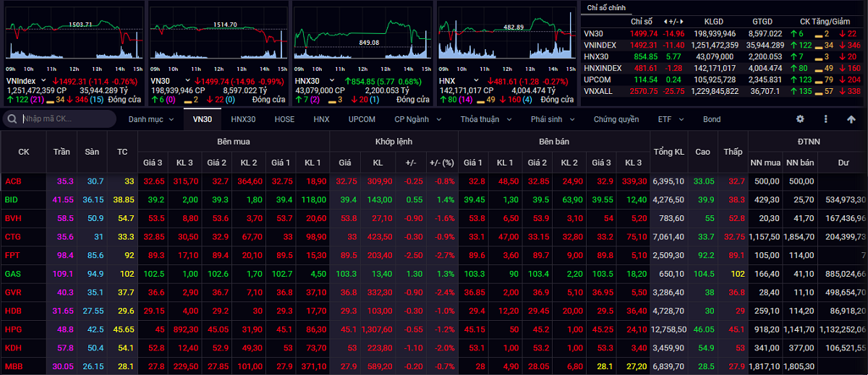
Task: Click the Bên mua header
Action: coord(232,142)
